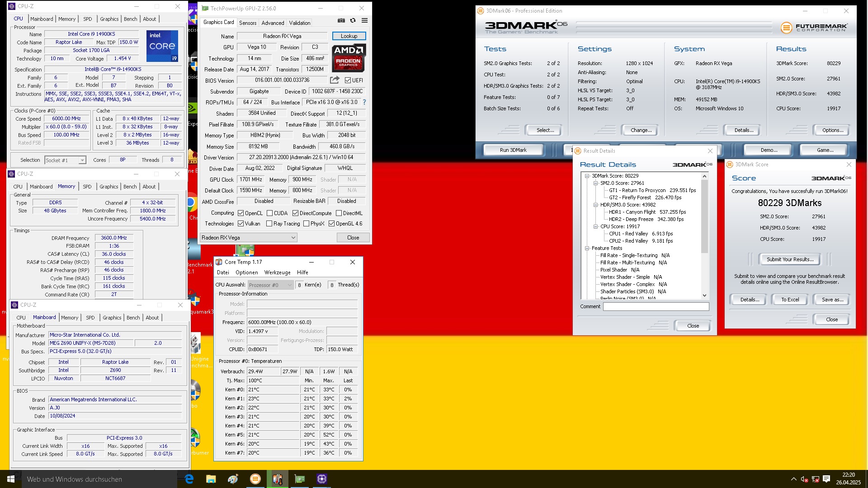Collapse the HDR/SM3.0 Score tree node
This screenshot has width=868, height=488.
pyautogui.click(x=595, y=205)
